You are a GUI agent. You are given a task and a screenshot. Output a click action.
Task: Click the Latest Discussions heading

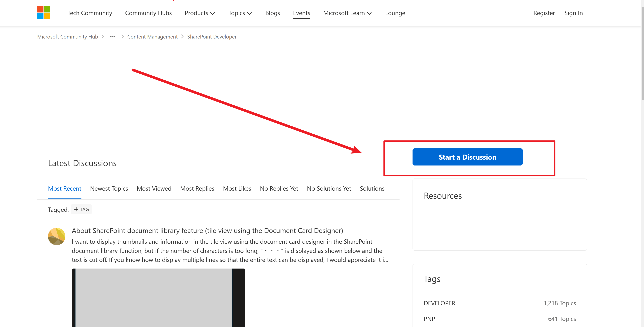coord(82,163)
